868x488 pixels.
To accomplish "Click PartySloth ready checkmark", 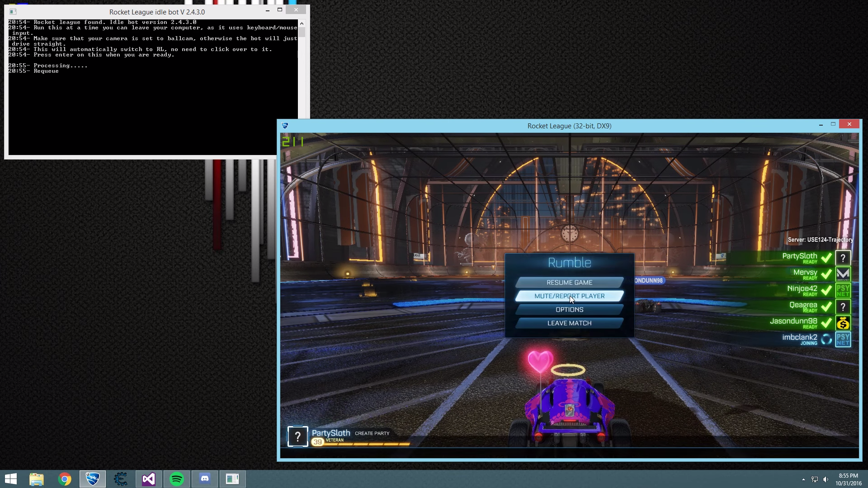I will click(x=826, y=258).
